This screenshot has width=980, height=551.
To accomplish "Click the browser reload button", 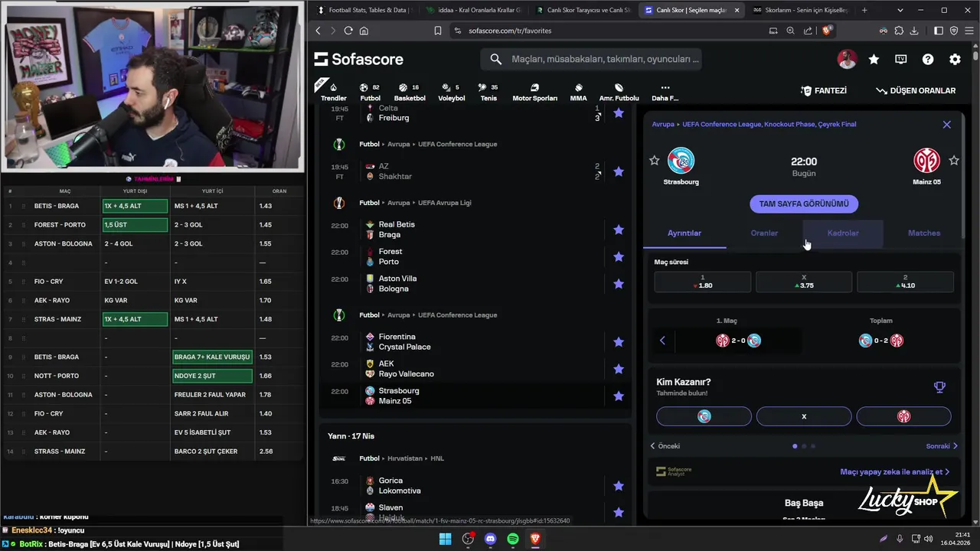I will point(348,31).
